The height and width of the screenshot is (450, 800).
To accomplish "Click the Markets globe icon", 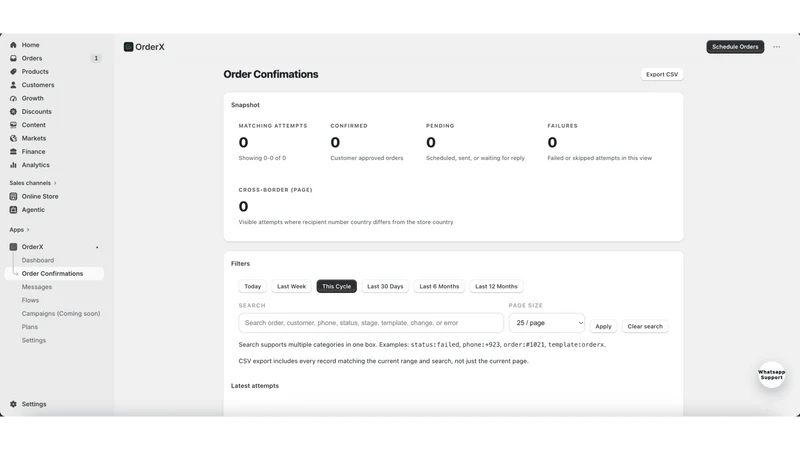I will (x=13, y=138).
